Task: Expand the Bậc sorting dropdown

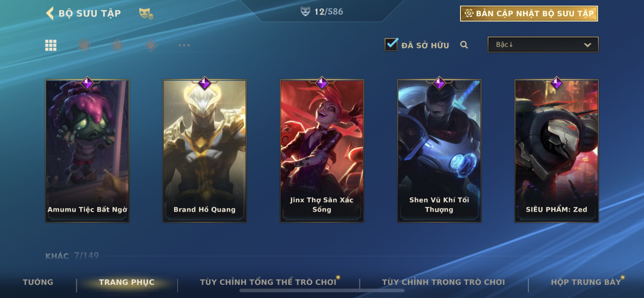Action: coord(543,45)
